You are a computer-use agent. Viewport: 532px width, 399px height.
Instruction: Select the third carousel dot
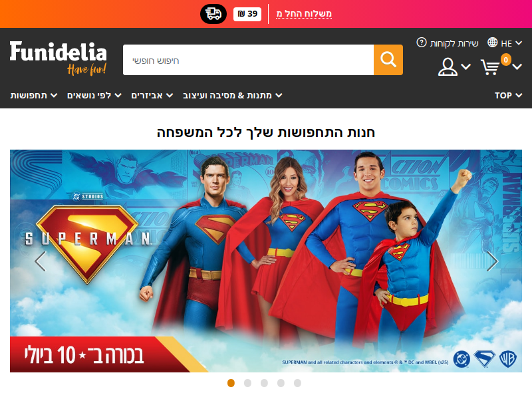(x=264, y=383)
